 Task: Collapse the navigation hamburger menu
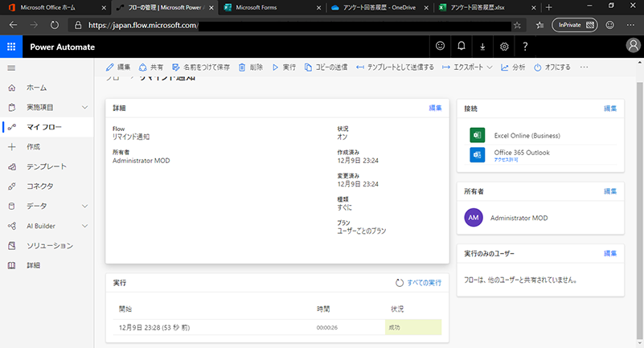click(x=11, y=68)
